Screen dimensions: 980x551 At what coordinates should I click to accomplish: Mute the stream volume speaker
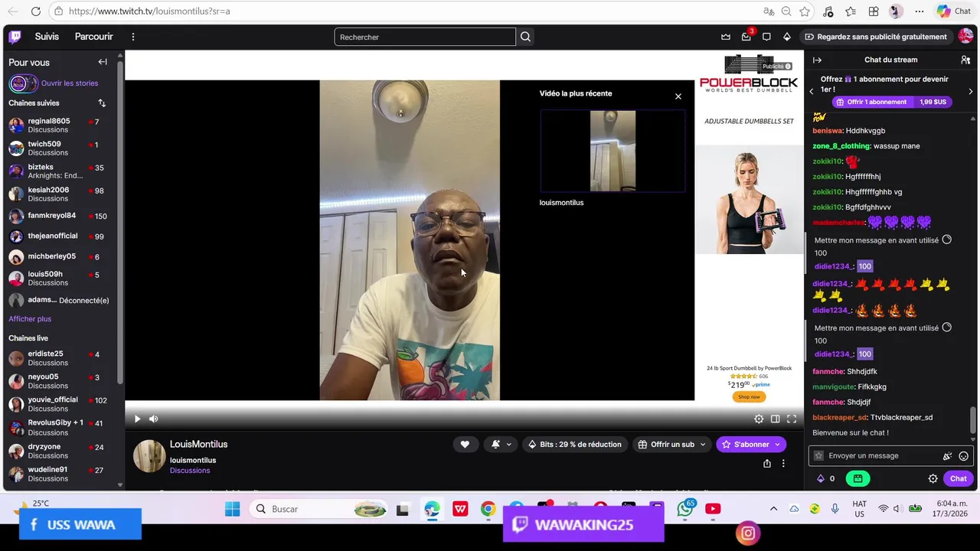point(153,419)
